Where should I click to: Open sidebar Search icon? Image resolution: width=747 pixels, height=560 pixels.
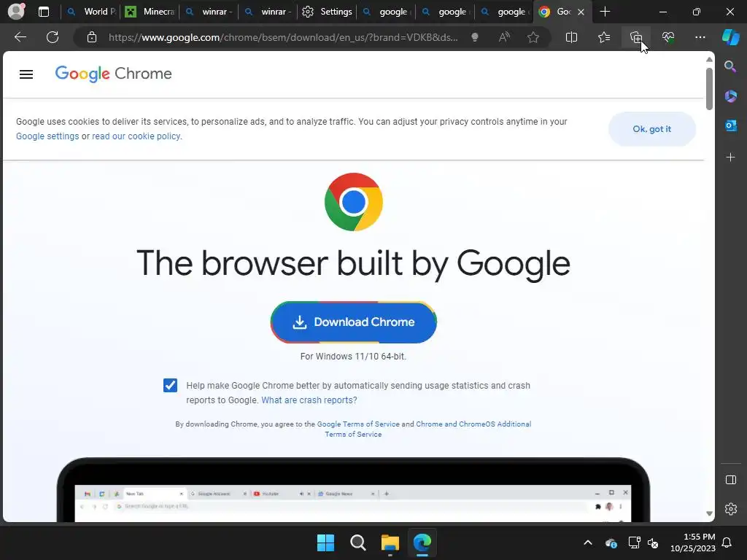pyautogui.click(x=730, y=66)
